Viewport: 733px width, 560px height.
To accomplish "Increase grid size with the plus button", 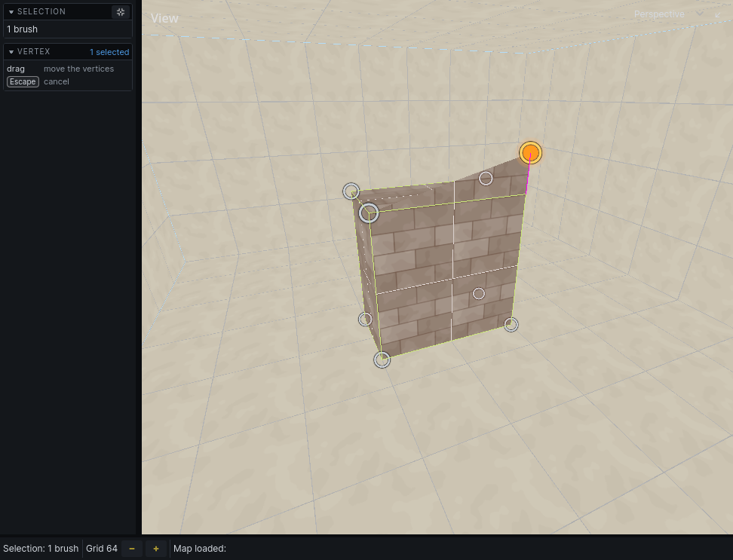I will tap(156, 549).
